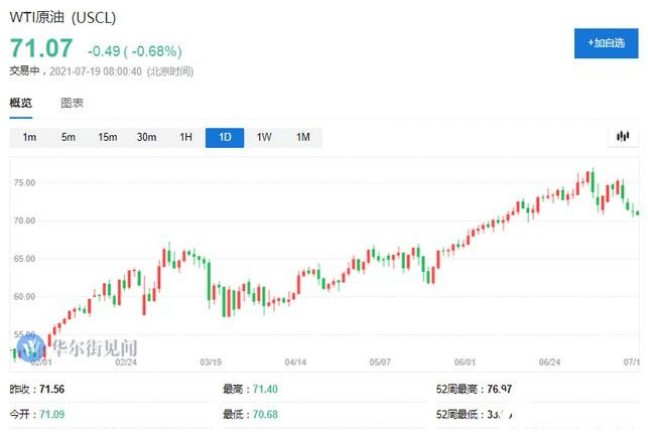This screenshot has width=648, height=442.
Task: Click the current price 71.07
Action: [41, 48]
